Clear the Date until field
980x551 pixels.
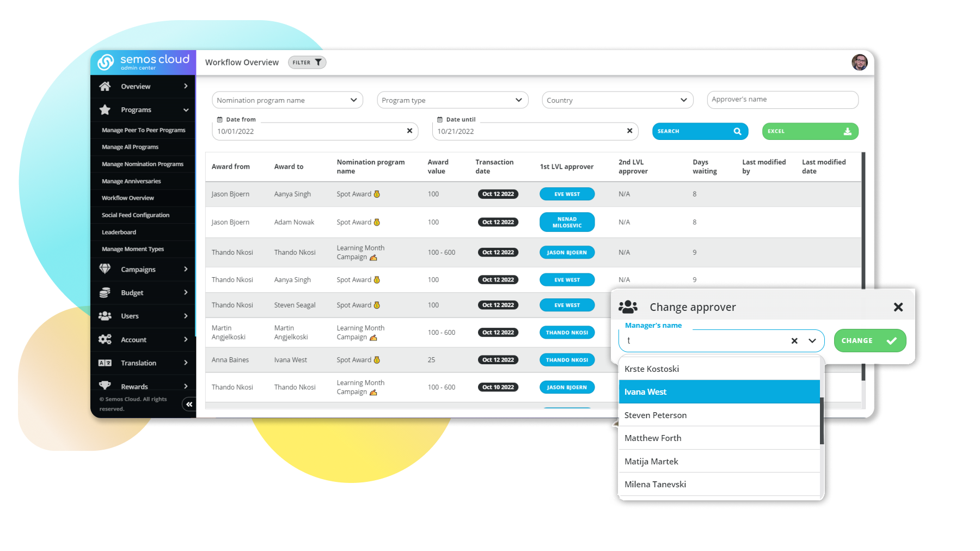pyautogui.click(x=629, y=131)
